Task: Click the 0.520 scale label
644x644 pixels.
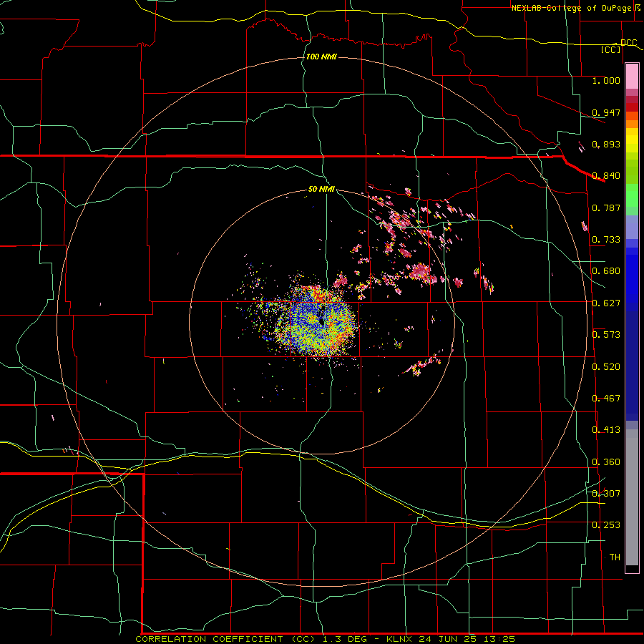Action: pyautogui.click(x=606, y=367)
